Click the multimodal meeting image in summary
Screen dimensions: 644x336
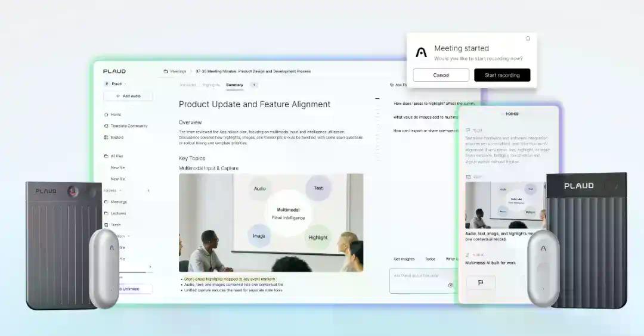click(271, 223)
